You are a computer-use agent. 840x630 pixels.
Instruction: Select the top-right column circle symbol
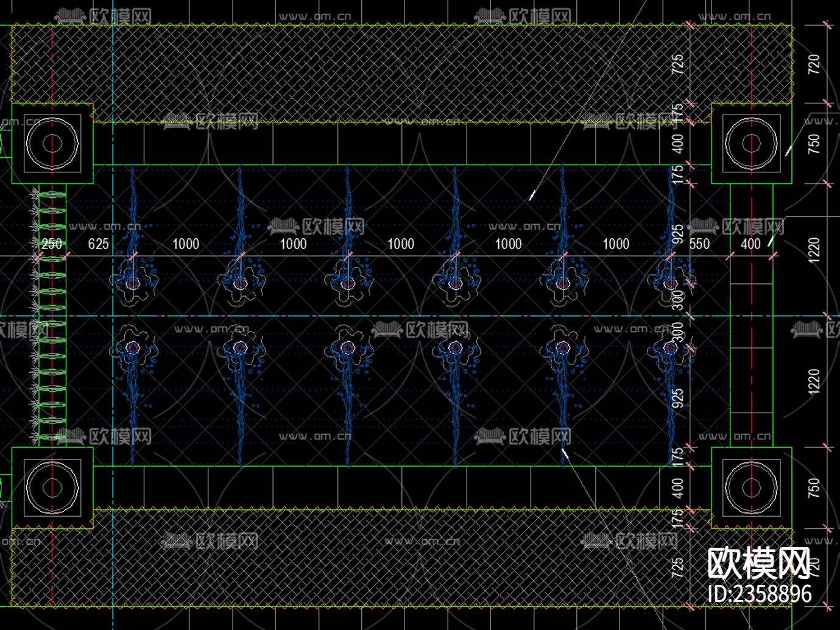752,143
